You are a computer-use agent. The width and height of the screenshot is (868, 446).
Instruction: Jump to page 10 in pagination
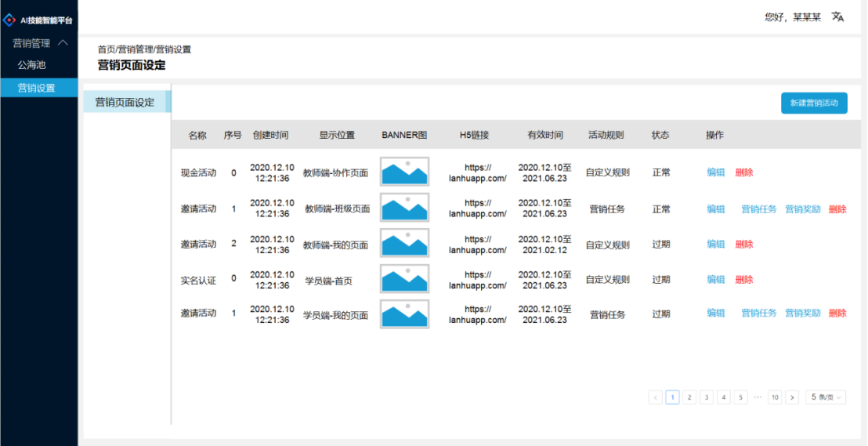coord(775,397)
